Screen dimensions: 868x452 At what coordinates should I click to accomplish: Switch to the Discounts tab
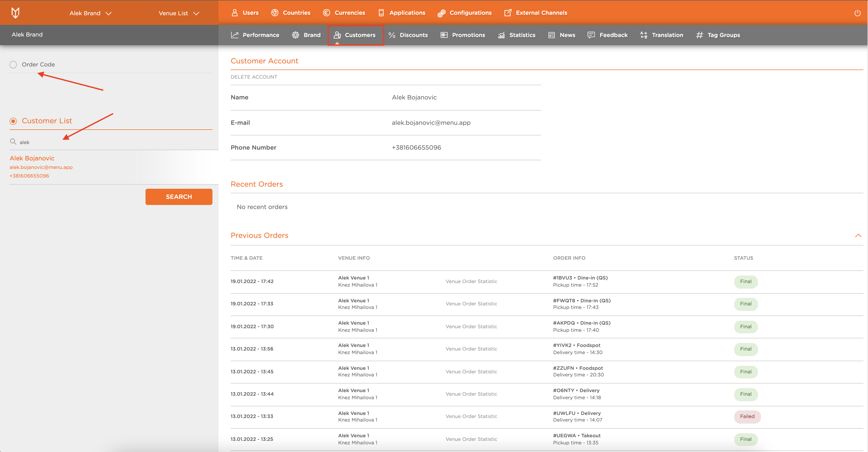coord(408,35)
